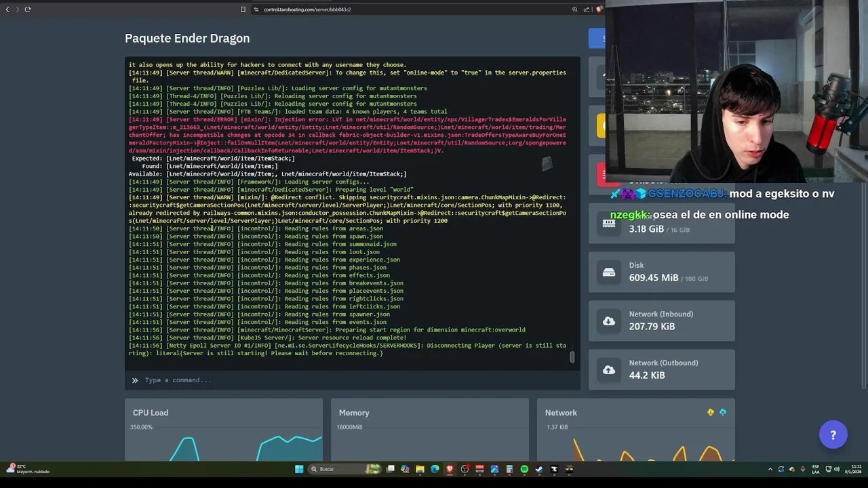
Task: Reload the page with the refresh icon
Action: pyautogui.click(x=28, y=9)
